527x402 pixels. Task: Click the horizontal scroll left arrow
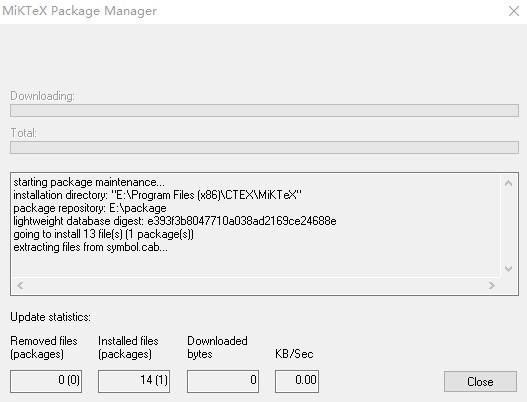click(x=20, y=285)
